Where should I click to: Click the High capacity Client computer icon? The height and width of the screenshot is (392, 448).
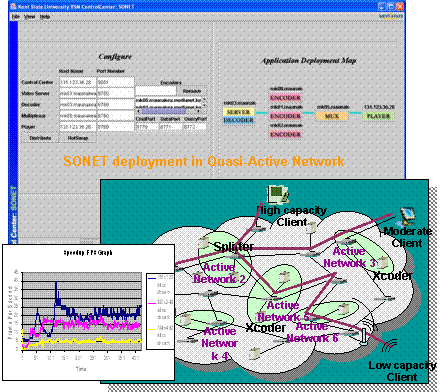(x=277, y=194)
